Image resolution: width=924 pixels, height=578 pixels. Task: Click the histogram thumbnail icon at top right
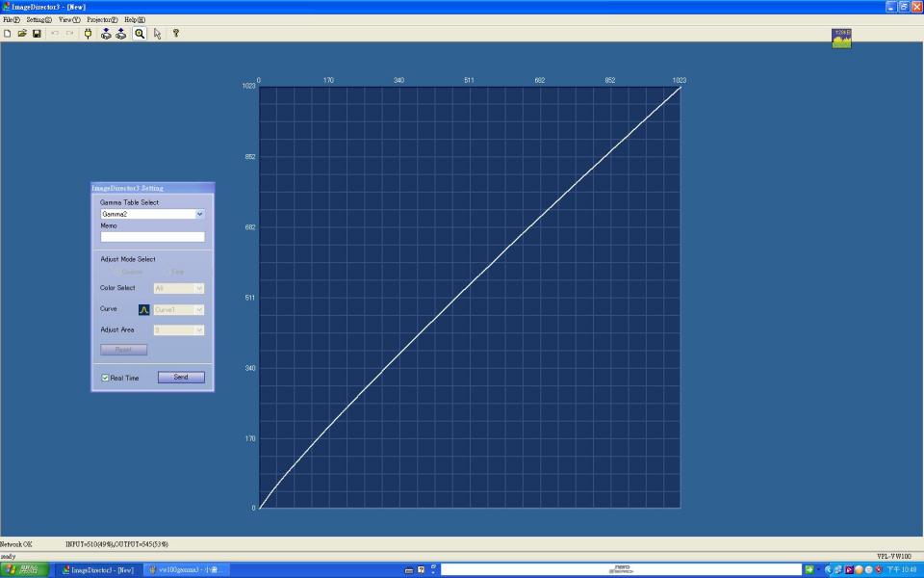point(841,39)
